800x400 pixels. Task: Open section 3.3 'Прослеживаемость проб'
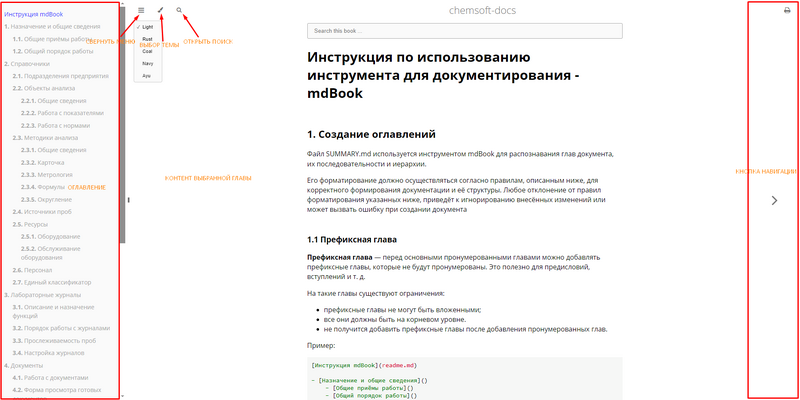point(55,340)
